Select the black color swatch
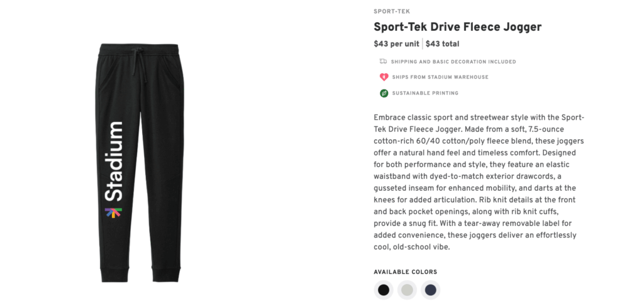The image size is (644, 306). (384, 290)
